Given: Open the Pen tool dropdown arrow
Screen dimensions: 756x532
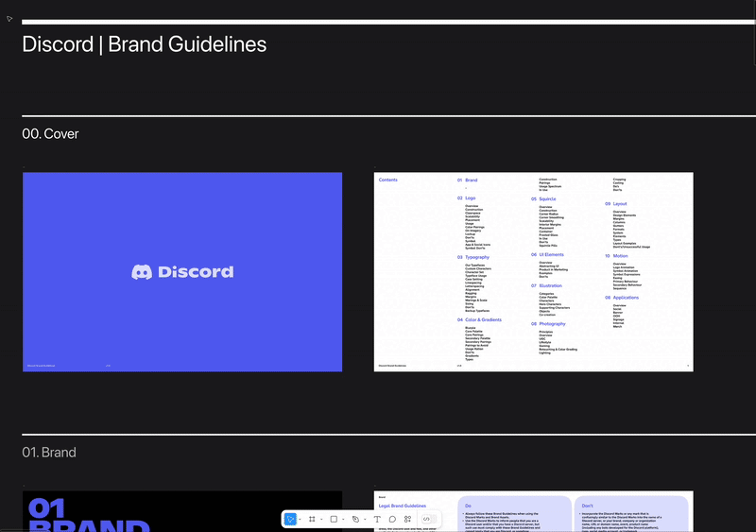Looking at the screenshot, I should tap(365, 520).
